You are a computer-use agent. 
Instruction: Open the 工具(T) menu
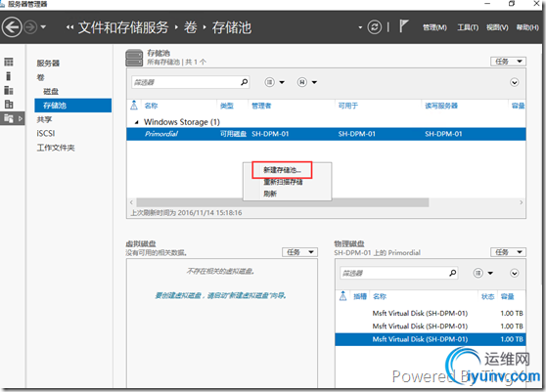pyautogui.click(x=468, y=27)
